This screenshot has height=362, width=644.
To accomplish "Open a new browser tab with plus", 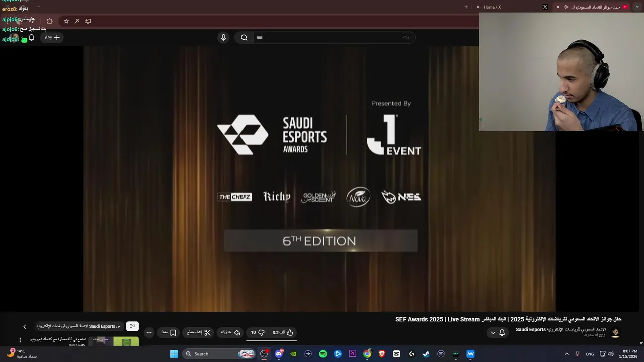I will [x=466, y=7].
